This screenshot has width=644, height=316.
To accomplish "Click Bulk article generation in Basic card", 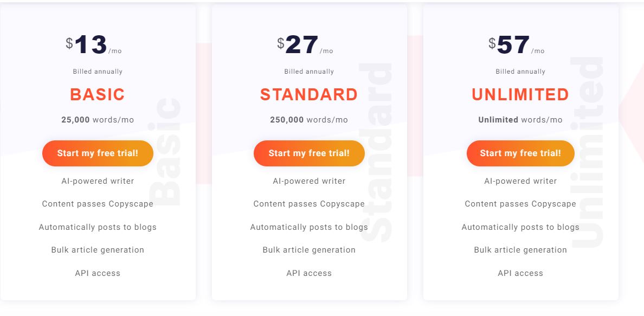I will pyautogui.click(x=98, y=250).
